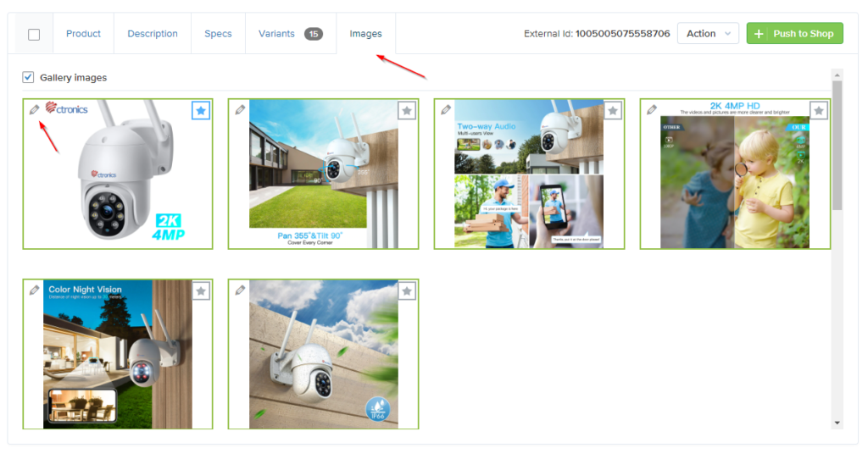Viewport: 868px width, 459px height.
Task: Click pencil edit icon on Color Night Vision image
Action: tap(34, 290)
